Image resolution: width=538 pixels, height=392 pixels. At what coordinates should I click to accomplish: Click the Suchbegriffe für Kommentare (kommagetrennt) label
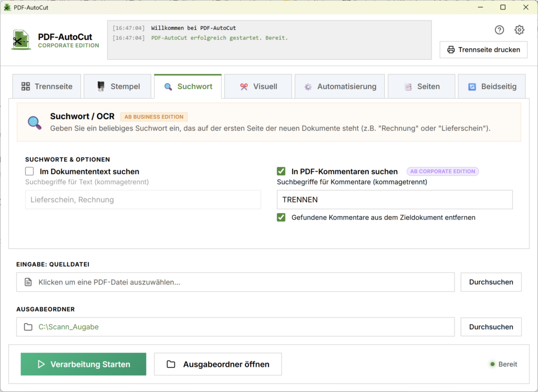coord(352,182)
